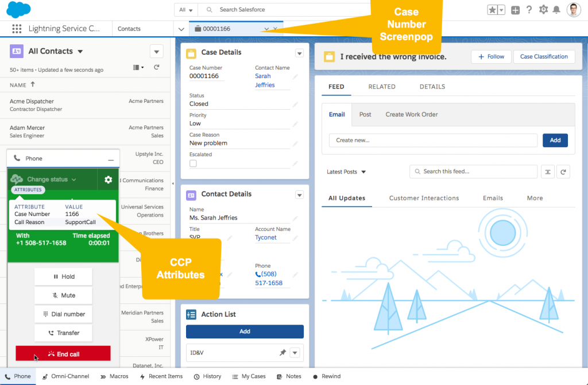Open the Sarah Jeffries contact link
Image resolution: width=588 pixels, height=385 pixels.
[265, 80]
